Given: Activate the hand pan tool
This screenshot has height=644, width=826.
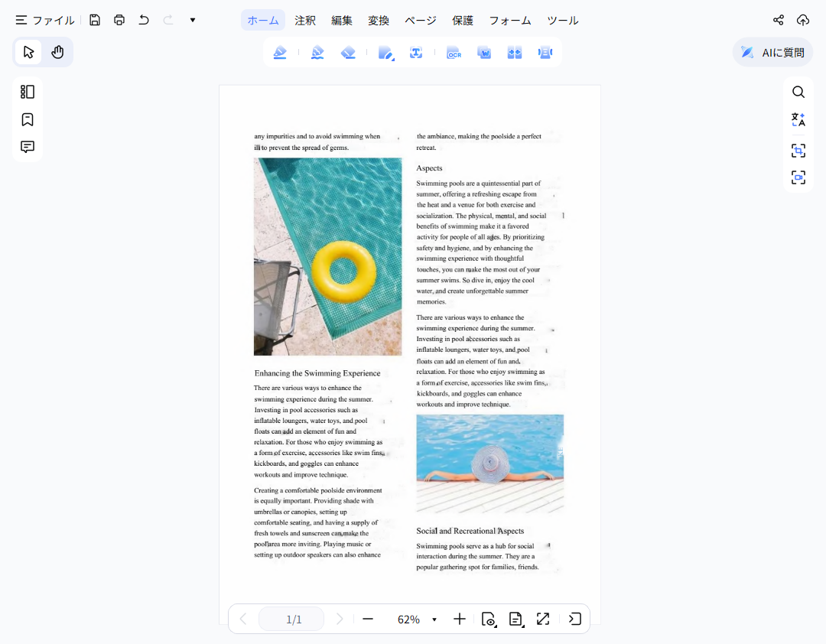Looking at the screenshot, I should click(x=57, y=52).
